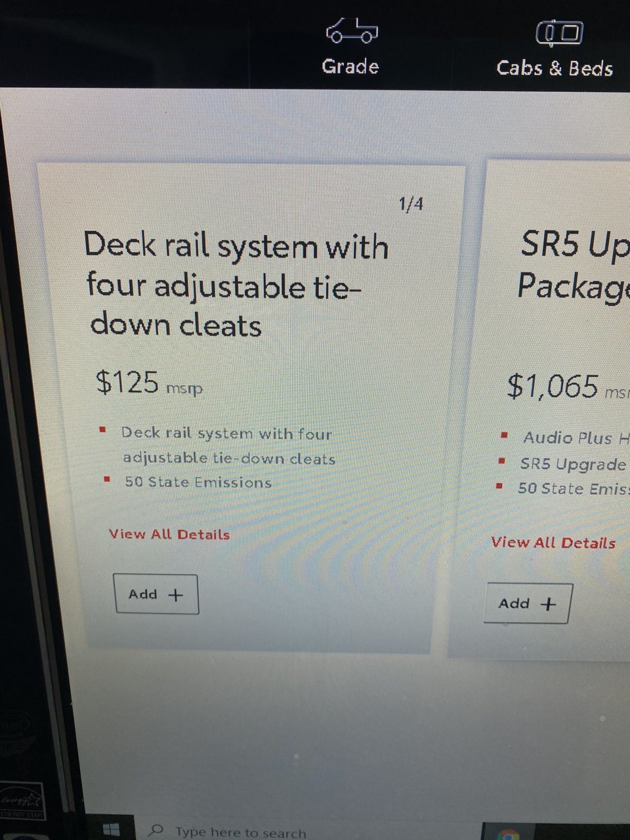The height and width of the screenshot is (840, 630).
Task: View all details for SR5 Upgrade Package
Action: tap(553, 543)
